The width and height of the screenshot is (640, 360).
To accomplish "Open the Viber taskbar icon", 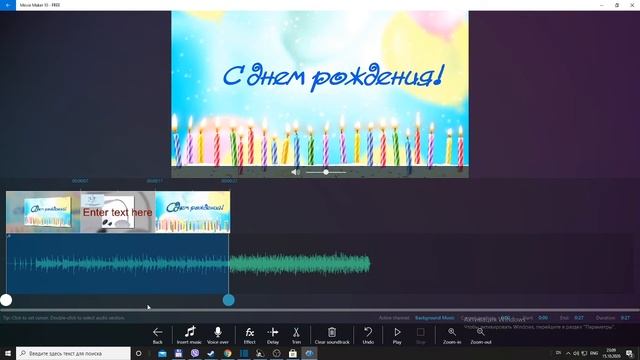I will [x=195, y=353].
